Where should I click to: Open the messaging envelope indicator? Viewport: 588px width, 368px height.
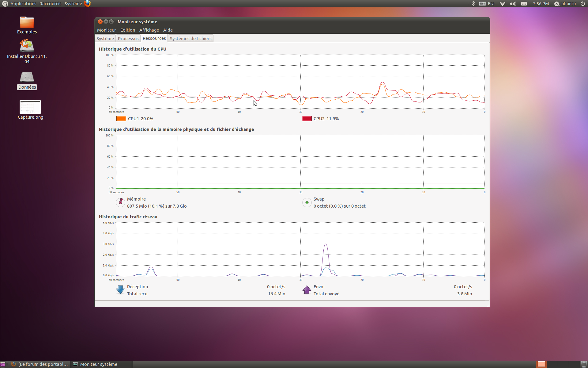(x=524, y=4)
